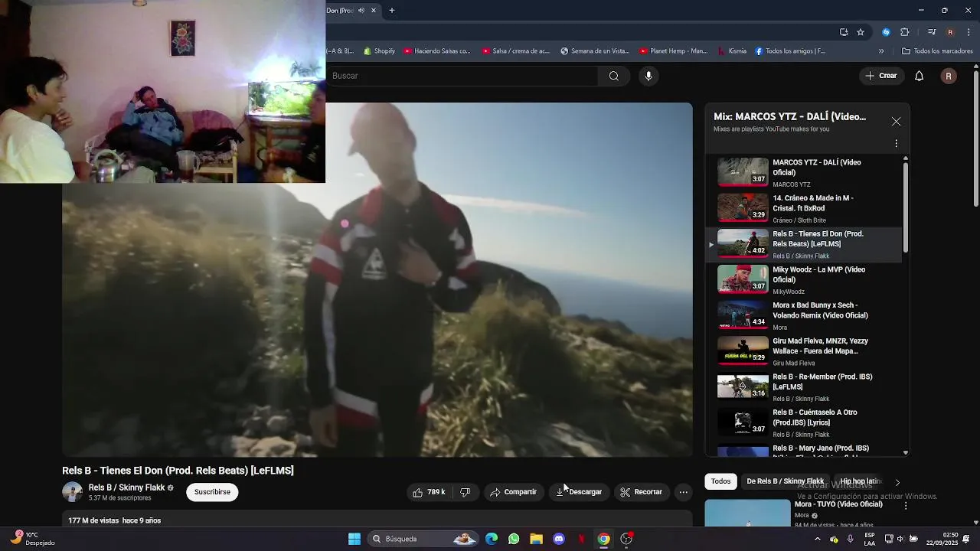
Task: Play Mora x Bad Bunny x Sech Volando Remix
Action: click(803, 315)
